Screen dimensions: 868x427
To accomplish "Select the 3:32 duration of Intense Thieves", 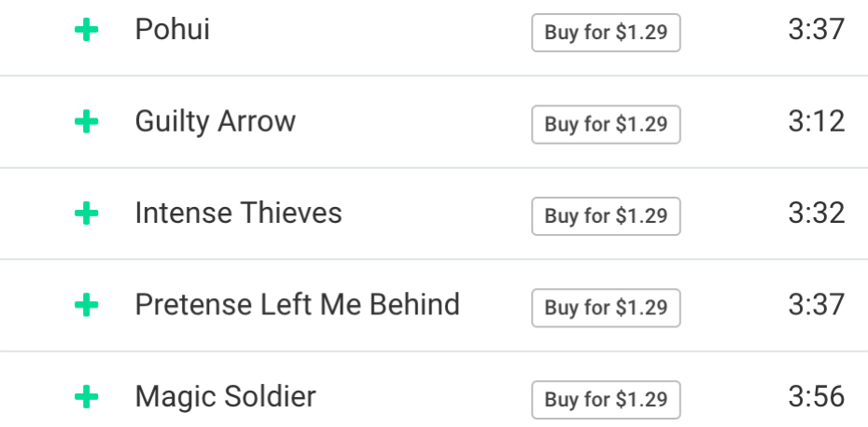I will 816,213.
